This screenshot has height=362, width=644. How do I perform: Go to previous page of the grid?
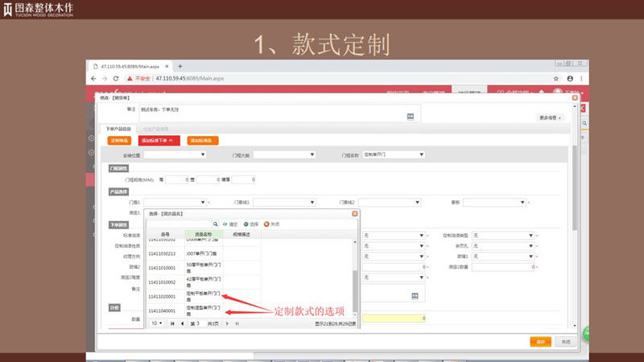click(181, 323)
